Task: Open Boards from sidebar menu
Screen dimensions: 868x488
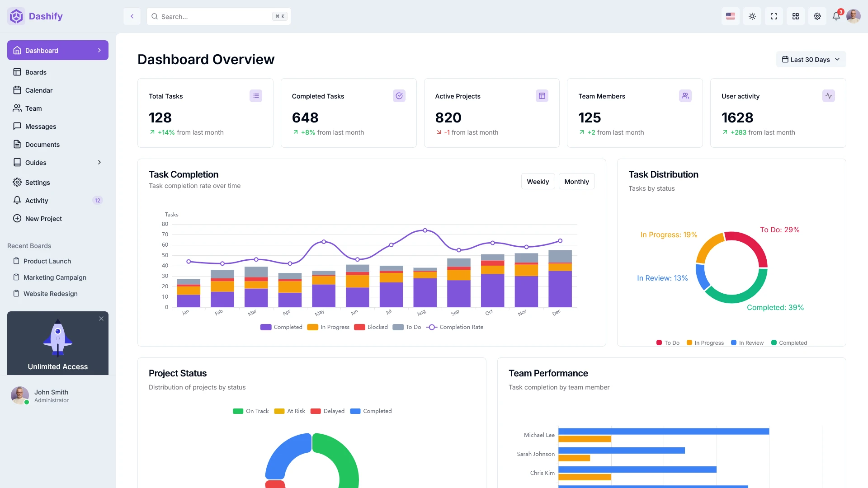Action: point(58,72)
